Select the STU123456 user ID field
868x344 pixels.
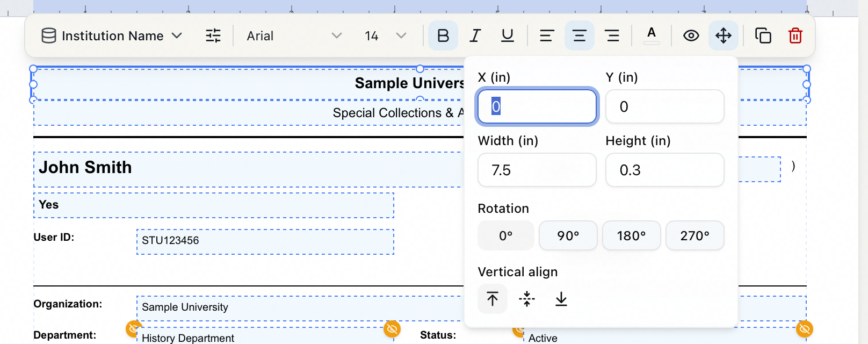pos(265,242)
